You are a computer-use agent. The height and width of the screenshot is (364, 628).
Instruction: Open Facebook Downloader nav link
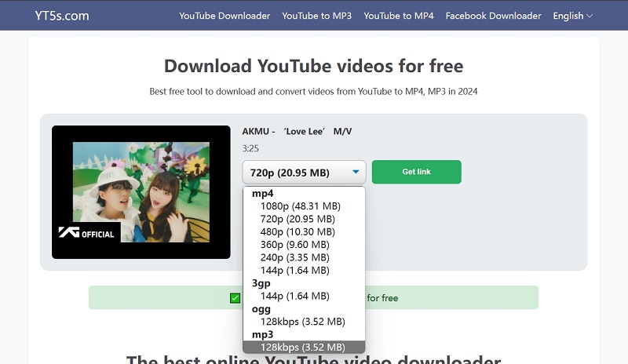coord(493,16)
